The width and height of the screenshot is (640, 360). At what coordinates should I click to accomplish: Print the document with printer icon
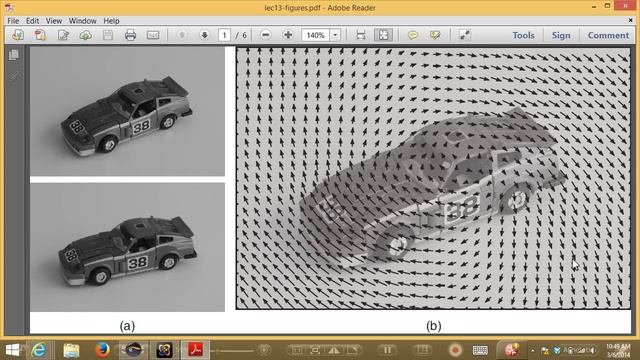(130, 35)
